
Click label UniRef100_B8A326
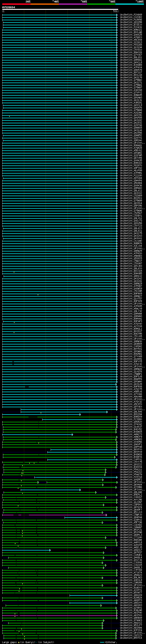tap(131, 53)
